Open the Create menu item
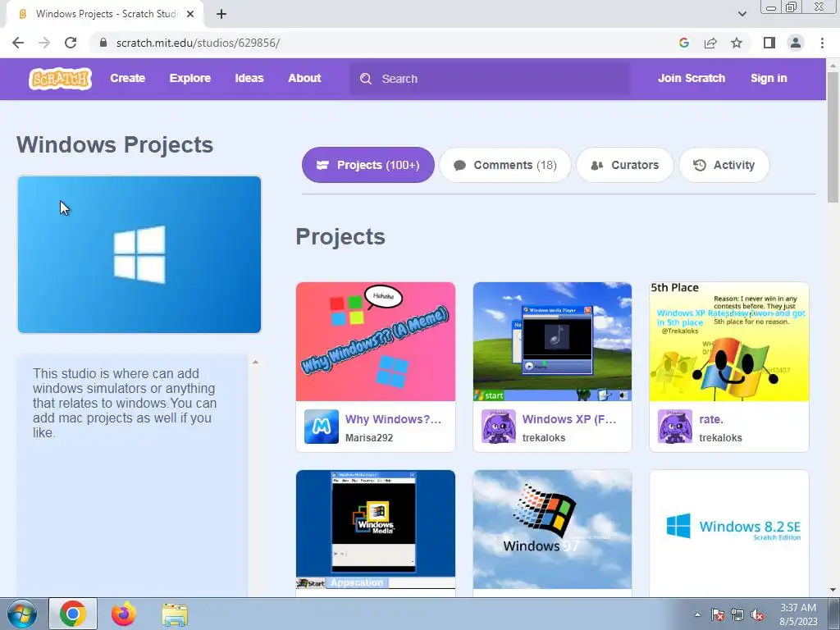Viewport: 840px width, 630px height. [127, 78]
